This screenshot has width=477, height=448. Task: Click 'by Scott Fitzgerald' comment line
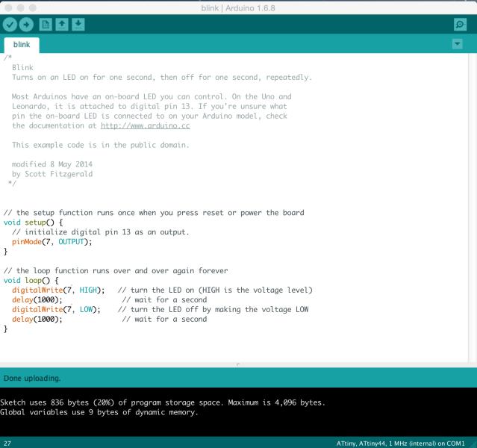coord(52,174)
